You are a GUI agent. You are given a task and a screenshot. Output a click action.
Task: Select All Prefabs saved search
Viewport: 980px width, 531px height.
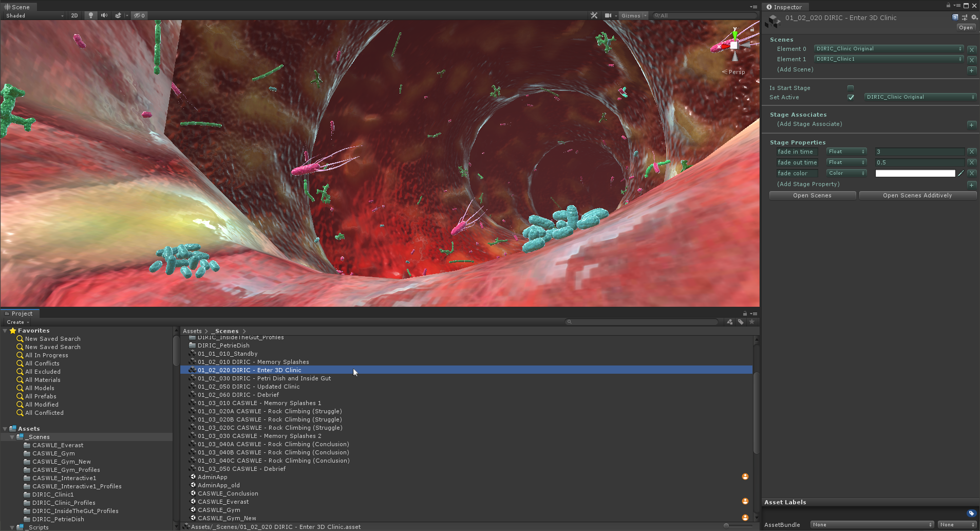pyautogui.click(x=41, y=396)
